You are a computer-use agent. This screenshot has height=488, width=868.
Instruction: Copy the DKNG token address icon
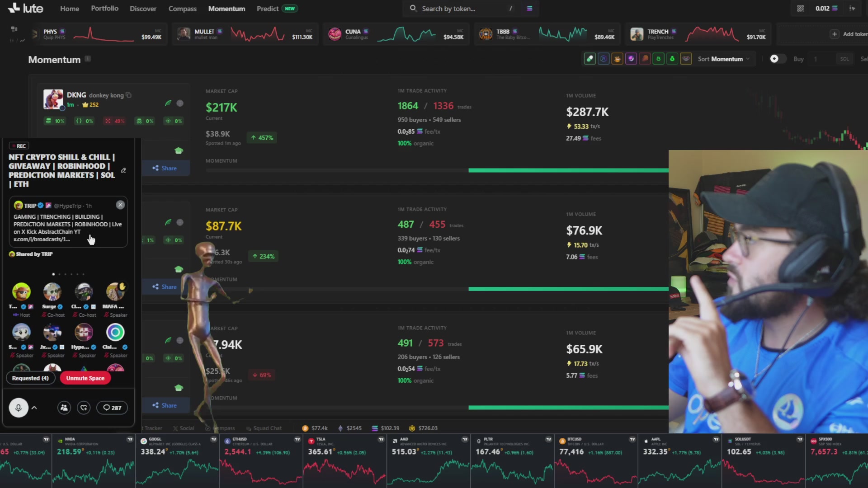coord(129,95)
